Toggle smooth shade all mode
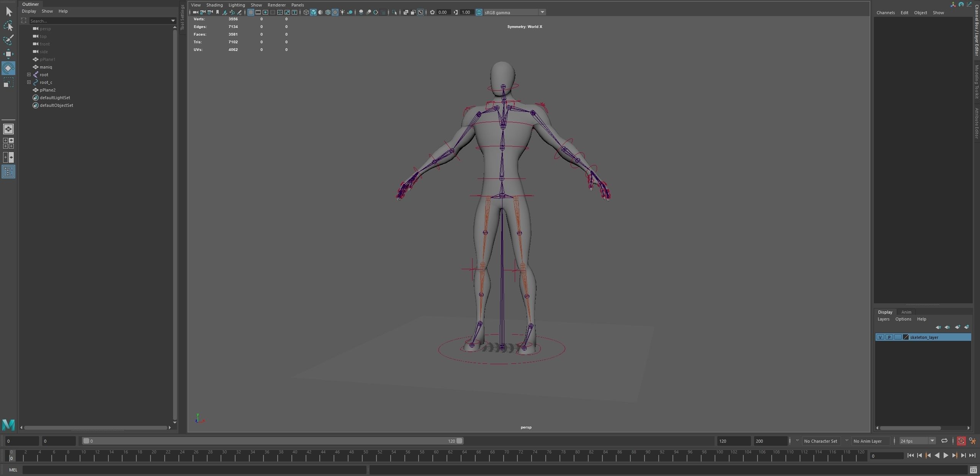 click(x=313, y=12)
